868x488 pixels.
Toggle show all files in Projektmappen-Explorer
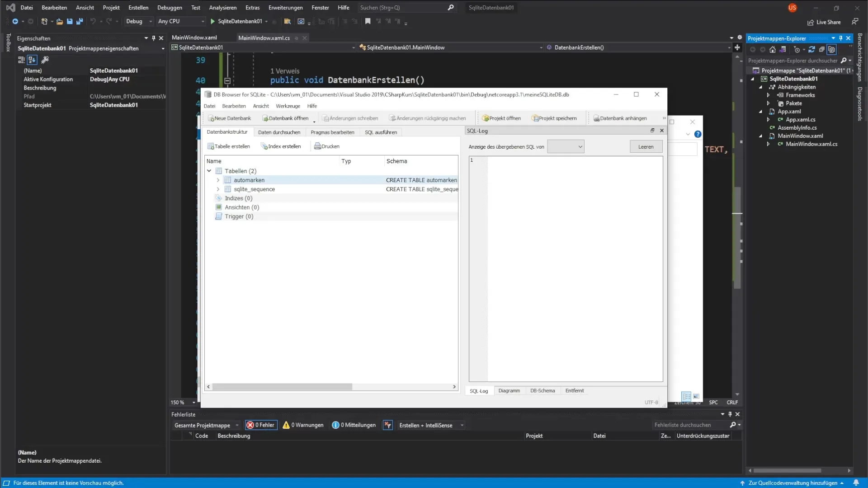coord(832,50)
